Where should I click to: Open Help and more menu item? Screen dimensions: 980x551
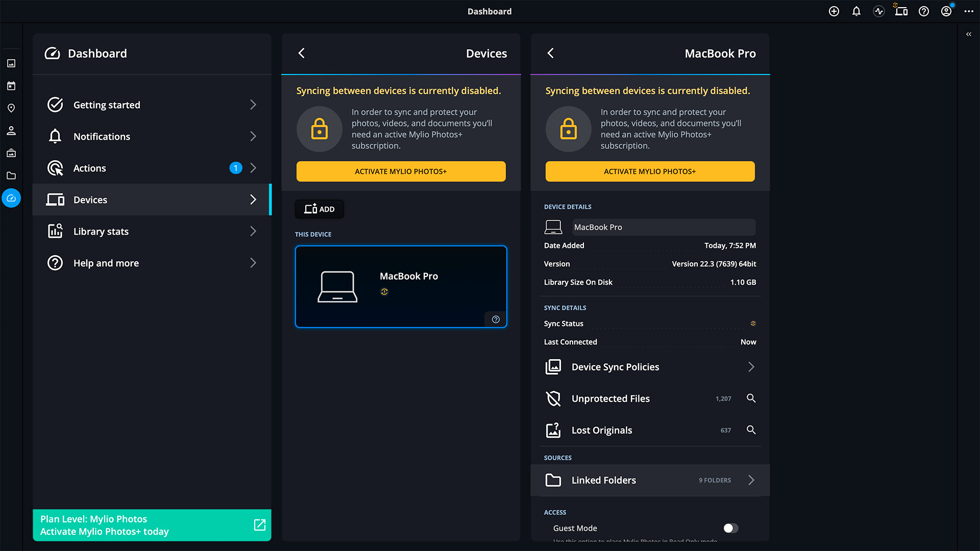tap(152, 263)
